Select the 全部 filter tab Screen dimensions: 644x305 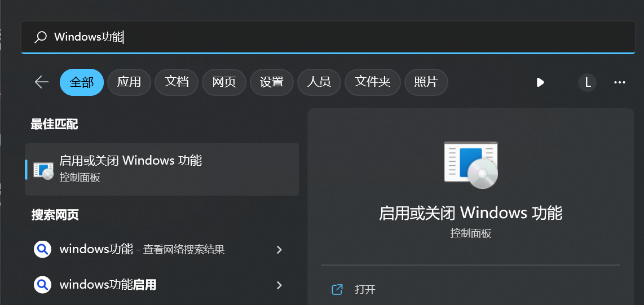pyautogui.click(x=82, y=82)
